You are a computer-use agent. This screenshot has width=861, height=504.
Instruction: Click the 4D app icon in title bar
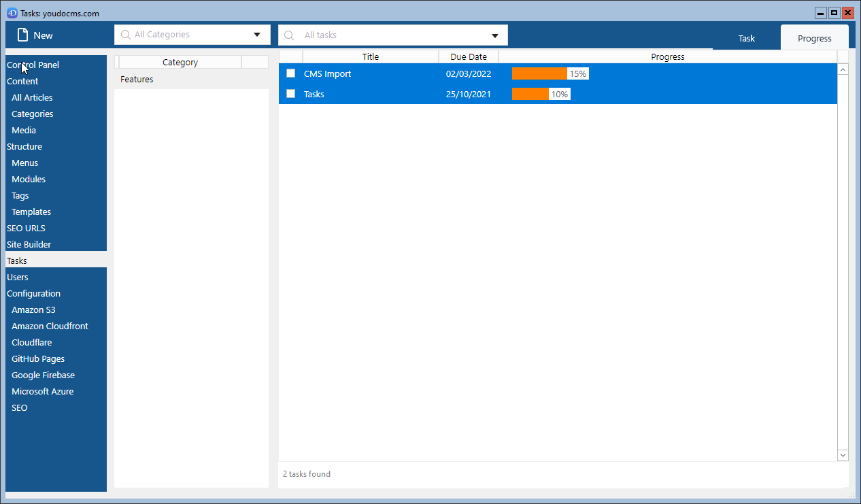point(12,13)
